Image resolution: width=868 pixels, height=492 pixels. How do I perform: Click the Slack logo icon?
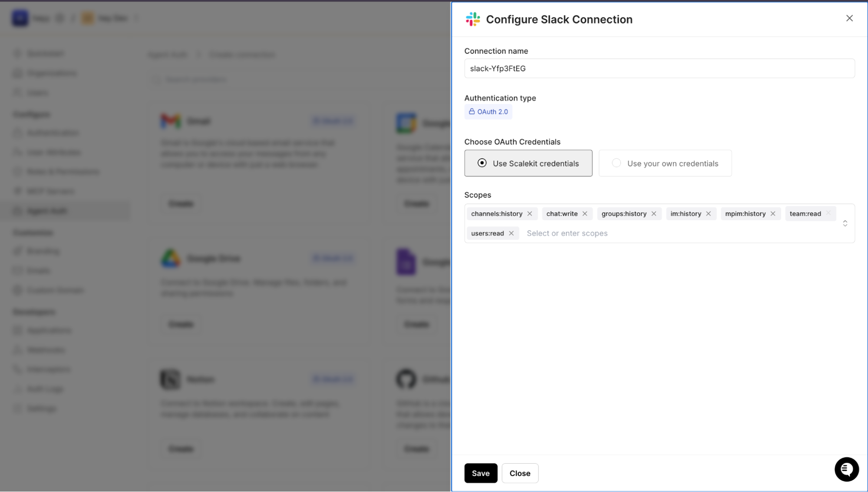473,19
